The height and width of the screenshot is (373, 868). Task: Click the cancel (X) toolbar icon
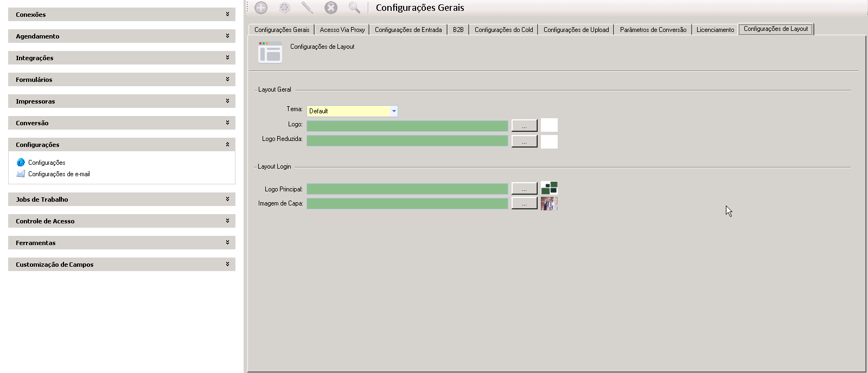(331, 8)
